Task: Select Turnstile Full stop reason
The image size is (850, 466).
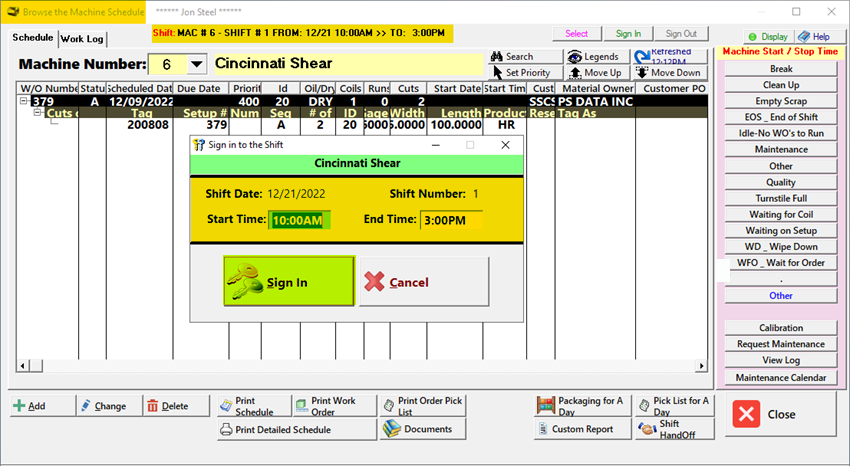Action: pos(781,198)
